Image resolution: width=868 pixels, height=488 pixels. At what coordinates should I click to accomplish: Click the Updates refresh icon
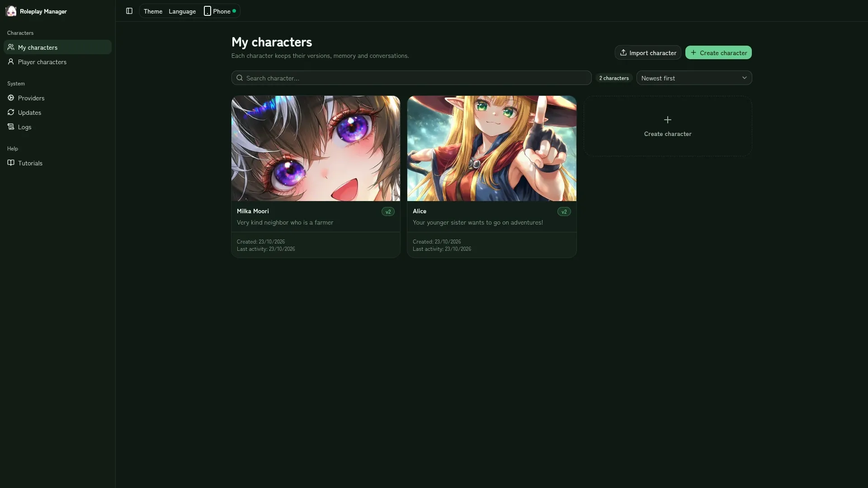(11, 112)
